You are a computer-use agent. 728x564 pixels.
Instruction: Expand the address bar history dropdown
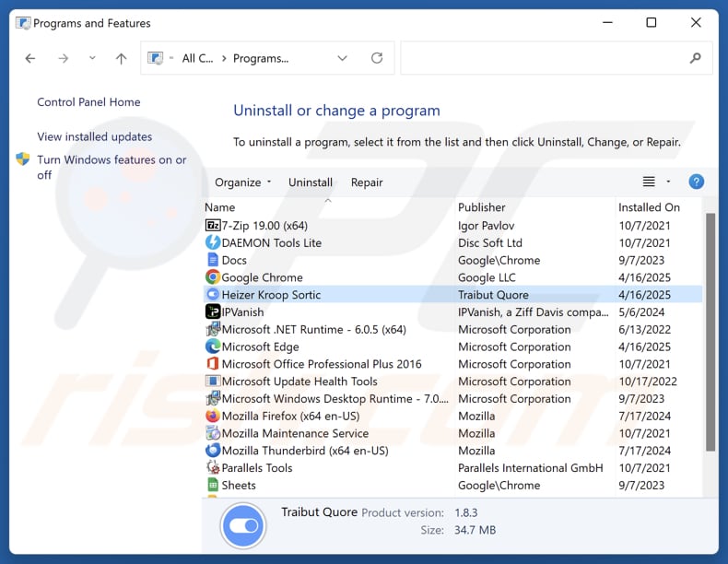point(342,58)
